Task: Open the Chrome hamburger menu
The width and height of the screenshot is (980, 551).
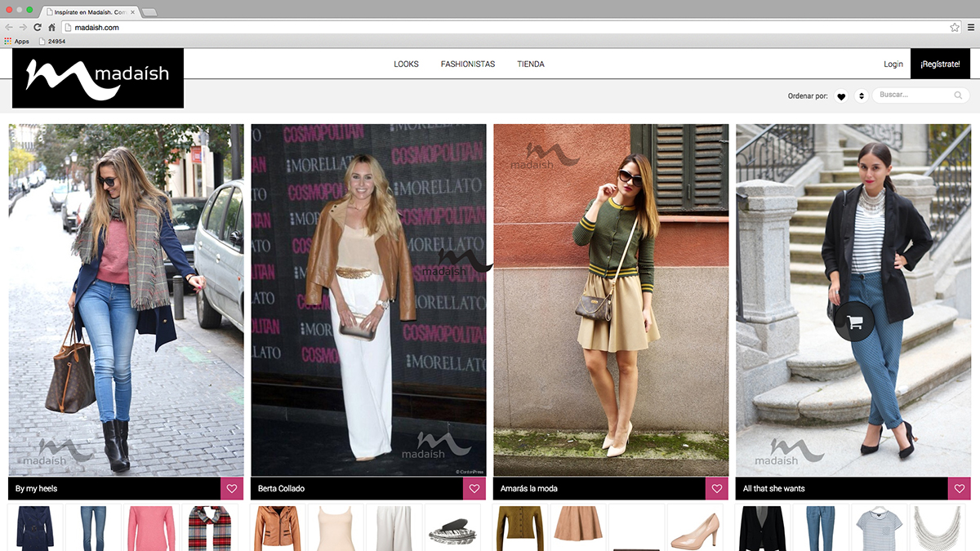Action: point(971,27)
